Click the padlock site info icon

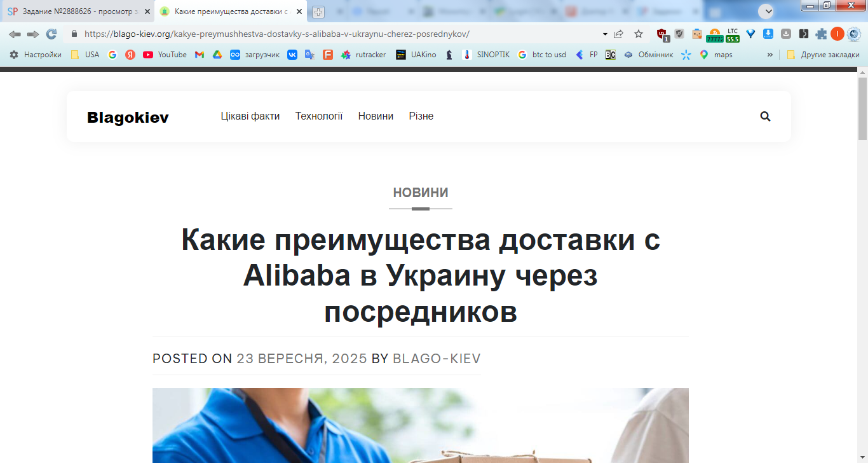[x=74, y=34]
